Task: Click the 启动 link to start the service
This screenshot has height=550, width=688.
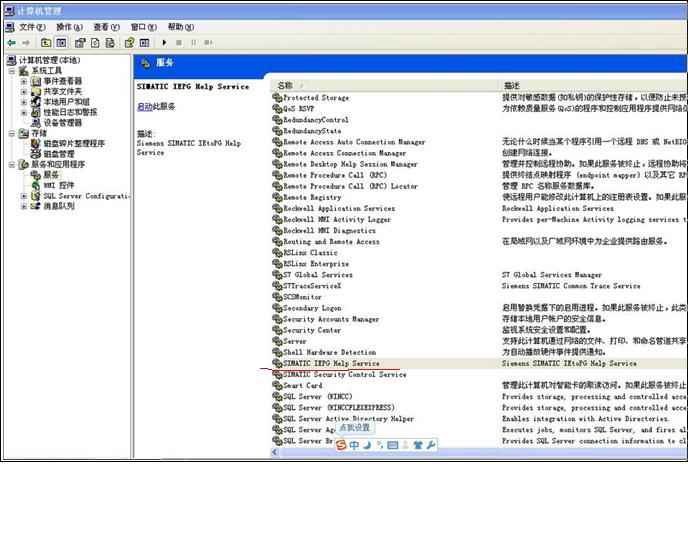Action: (144, 106)
